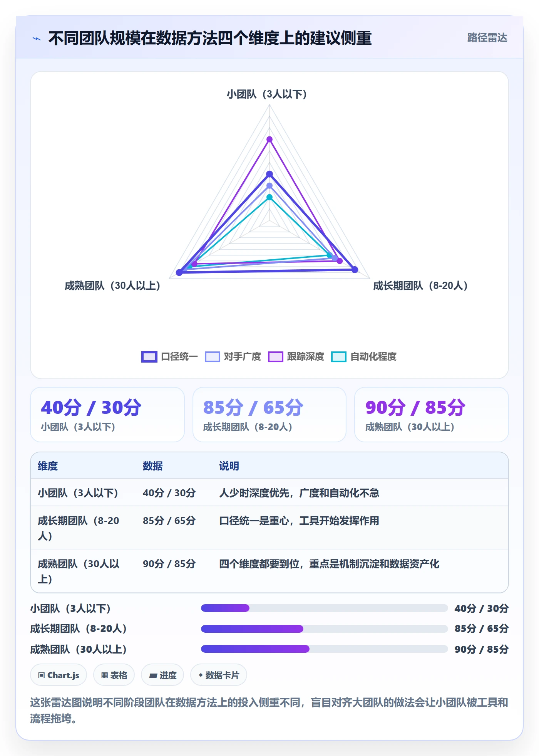Screen dimensions: 539x756
Task: Select the 表格 tag chip
Action: click(114, 675)
